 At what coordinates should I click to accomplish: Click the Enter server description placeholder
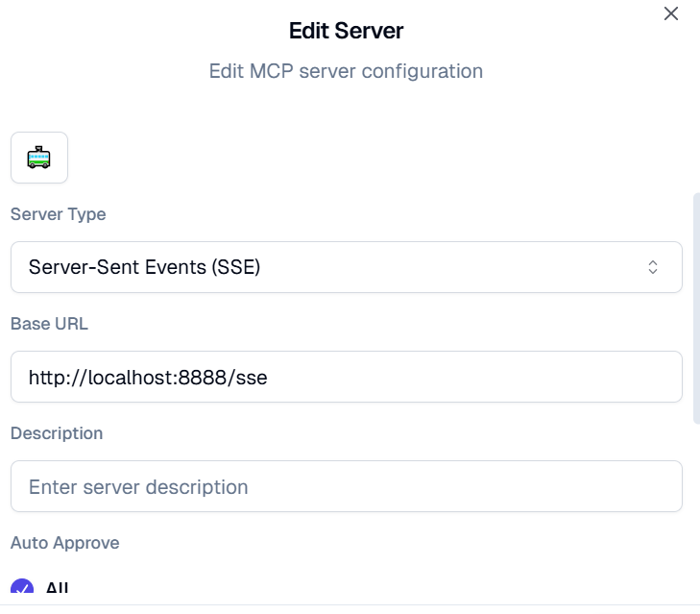(x=138, y=486)
